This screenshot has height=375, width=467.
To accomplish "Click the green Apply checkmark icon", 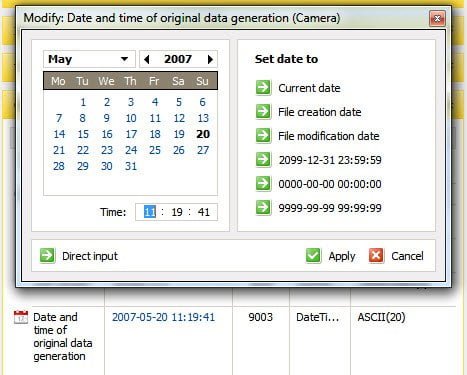I will pos(313,256).
